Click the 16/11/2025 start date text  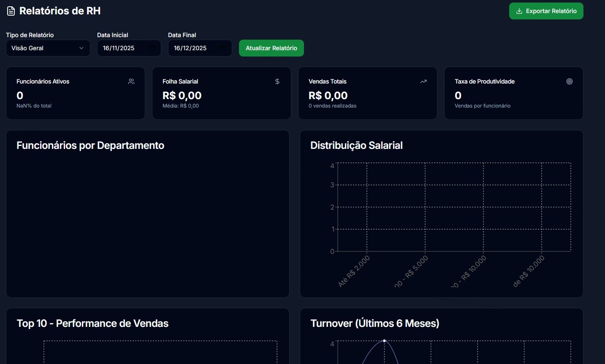(119, 48)
